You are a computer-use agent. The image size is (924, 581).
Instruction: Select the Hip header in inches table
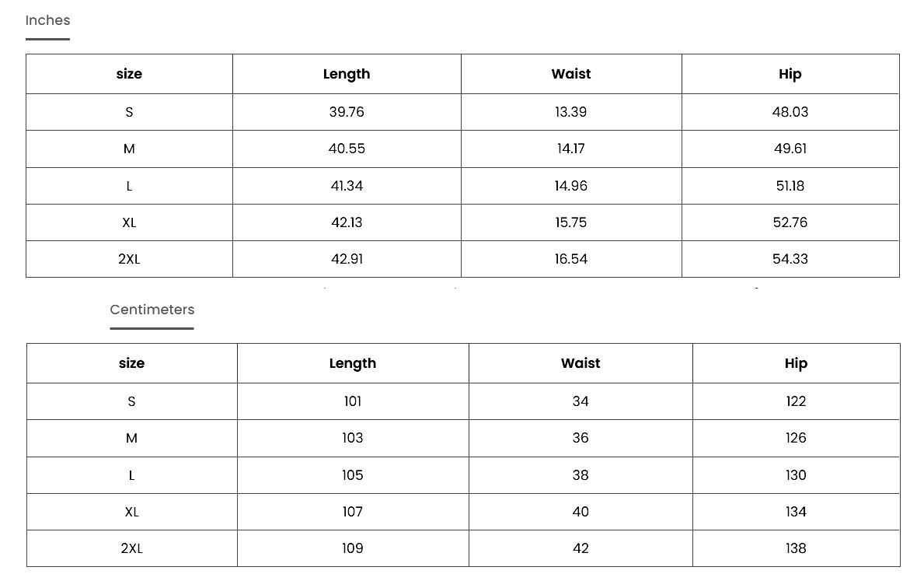(x=790, y=75)
